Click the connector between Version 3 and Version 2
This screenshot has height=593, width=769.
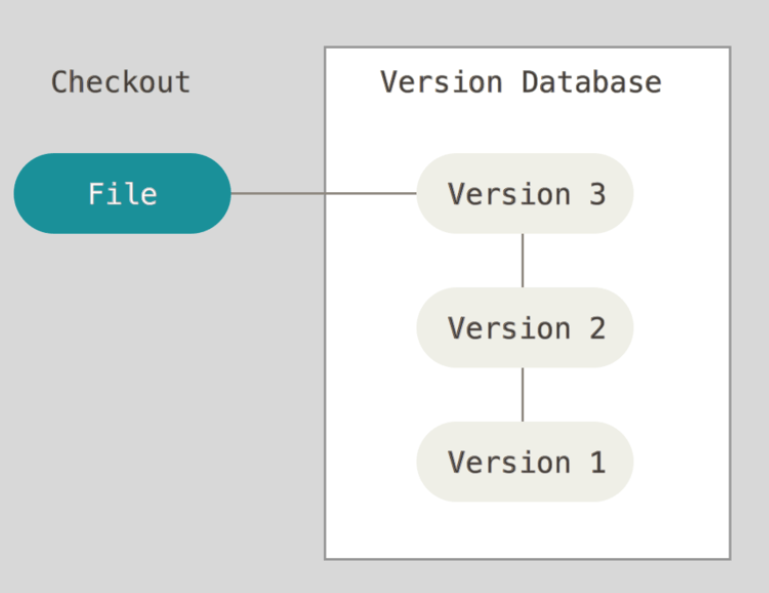pos(522,260)
